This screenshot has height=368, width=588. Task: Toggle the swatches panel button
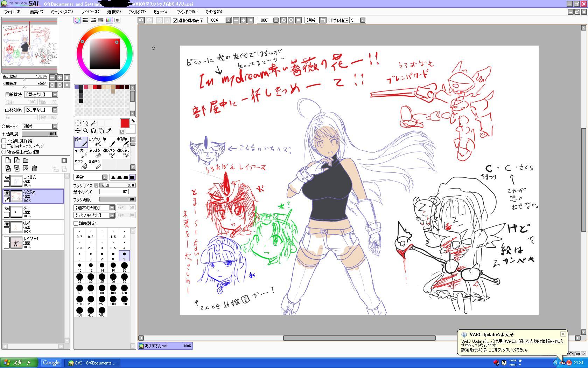point(110,20)
